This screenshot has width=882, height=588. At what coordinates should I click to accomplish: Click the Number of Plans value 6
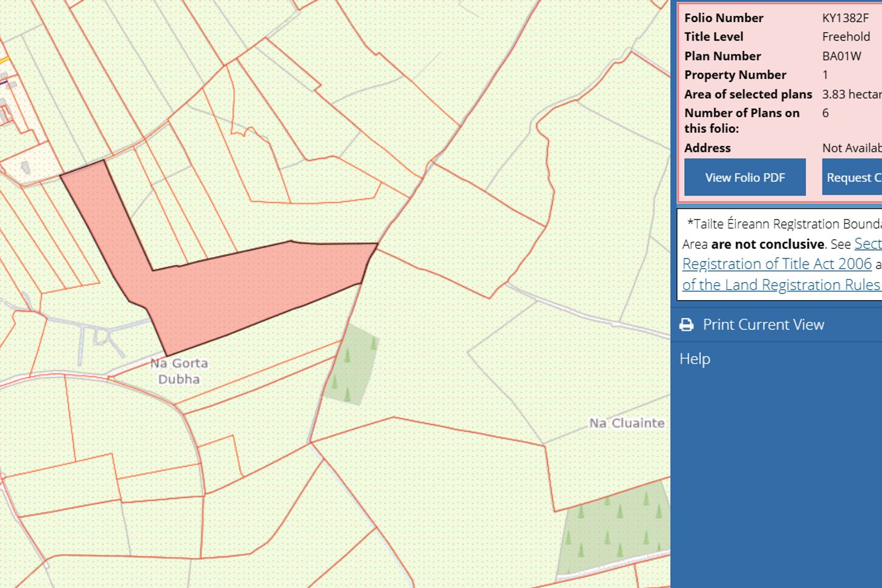[x=825, y=113]
